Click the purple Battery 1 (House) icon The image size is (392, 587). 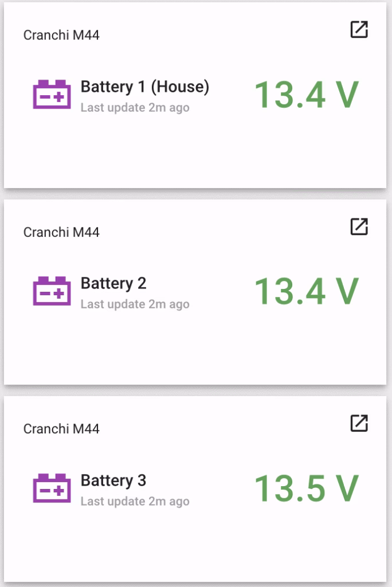52,94
